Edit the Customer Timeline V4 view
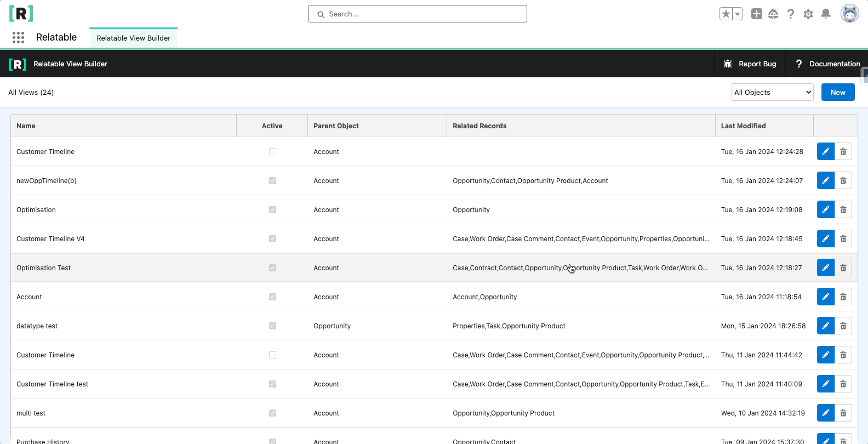Image resolution: width=868 pixels, height=444 pixels. pos(826,238)
